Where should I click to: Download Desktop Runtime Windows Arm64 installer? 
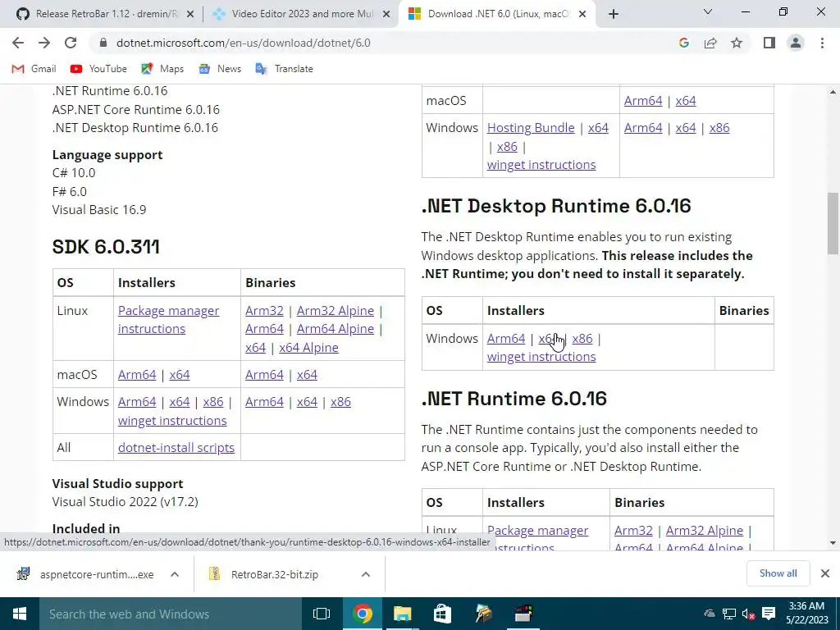click(505, 339)
